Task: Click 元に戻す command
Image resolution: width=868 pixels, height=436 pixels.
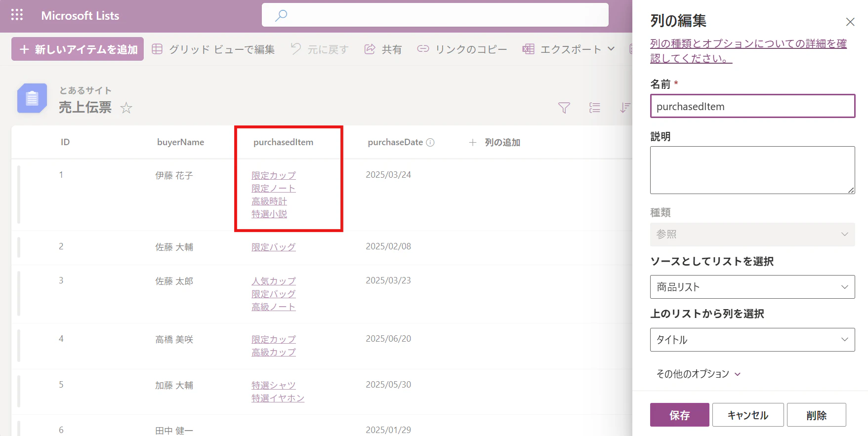Action: pyautogui.click(x=320, y=49)
